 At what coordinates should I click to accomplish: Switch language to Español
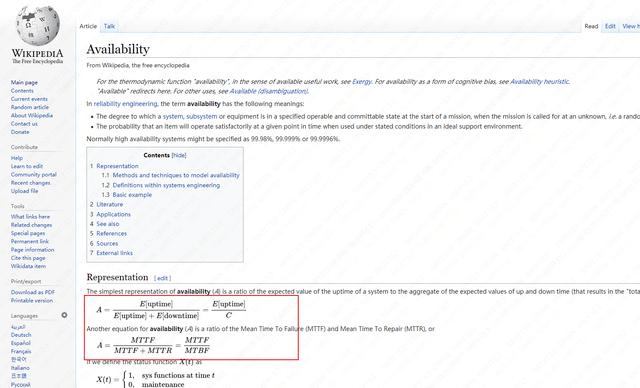tap(21, 343)
